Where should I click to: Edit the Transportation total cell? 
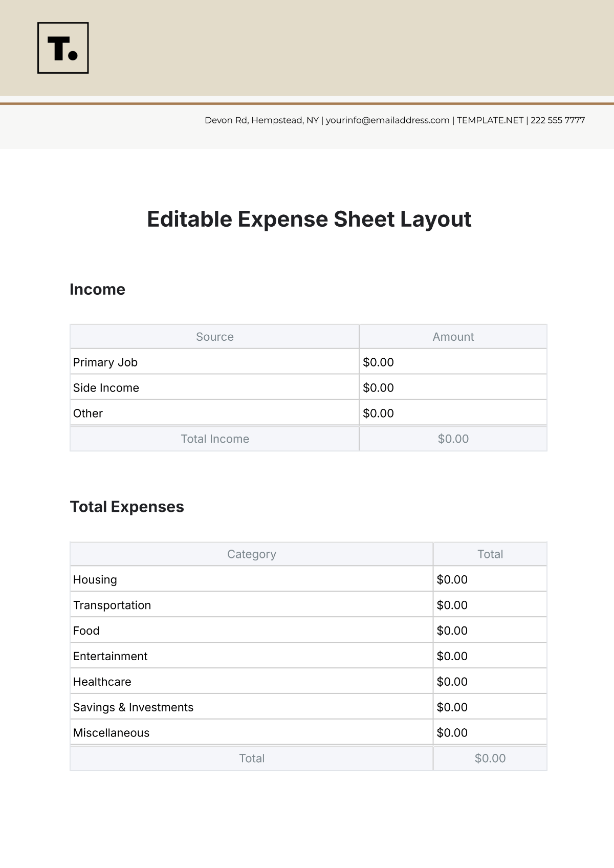click(x=490, y=605)
